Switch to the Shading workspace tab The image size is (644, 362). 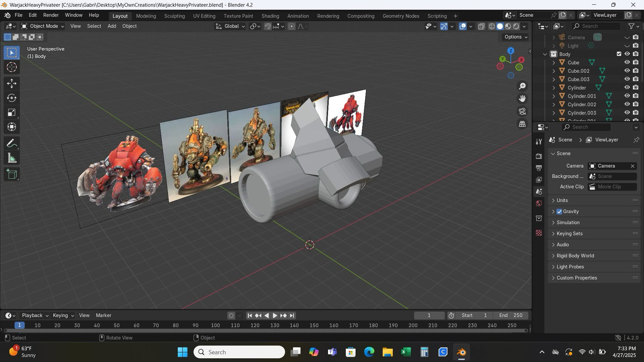(x=270, y=16)
